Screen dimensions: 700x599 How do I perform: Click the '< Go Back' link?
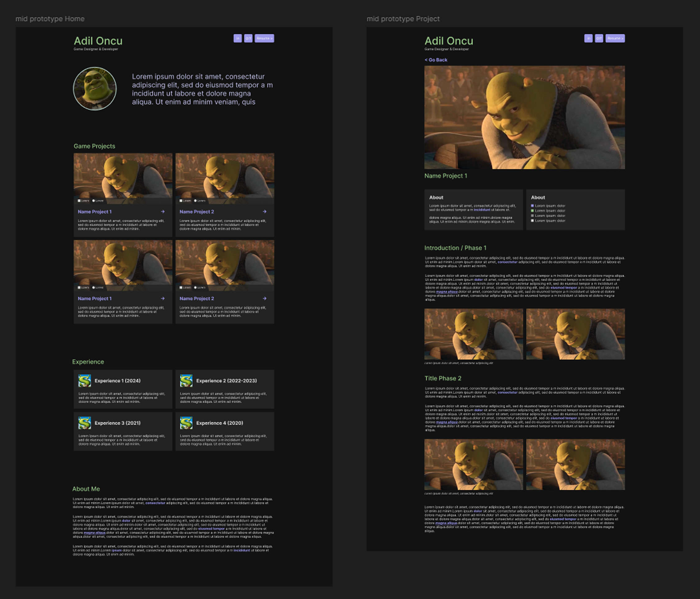(436, 60)
